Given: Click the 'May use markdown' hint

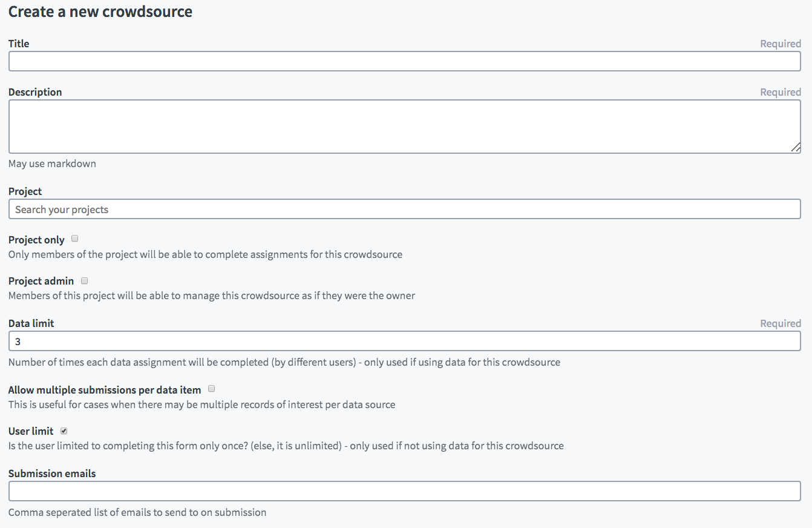Looking at the screenshot, I should pyautogui.click(x=52, y=163).
